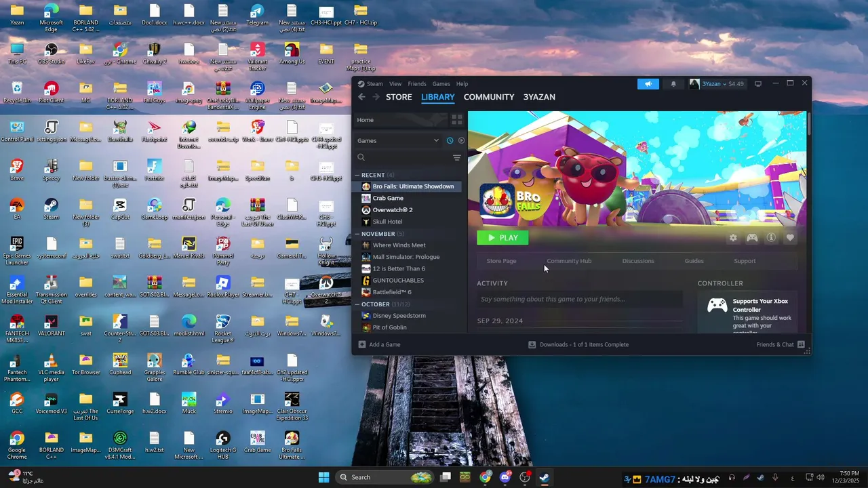Select Mall Simulator: Prologue in library

click(406, 257)
